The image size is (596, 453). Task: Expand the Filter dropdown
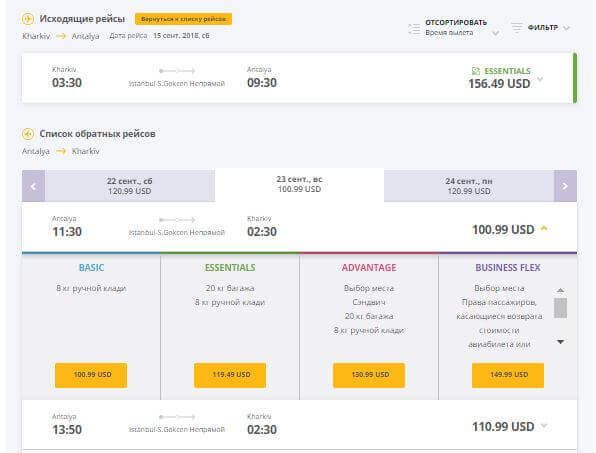pos(566,28)
